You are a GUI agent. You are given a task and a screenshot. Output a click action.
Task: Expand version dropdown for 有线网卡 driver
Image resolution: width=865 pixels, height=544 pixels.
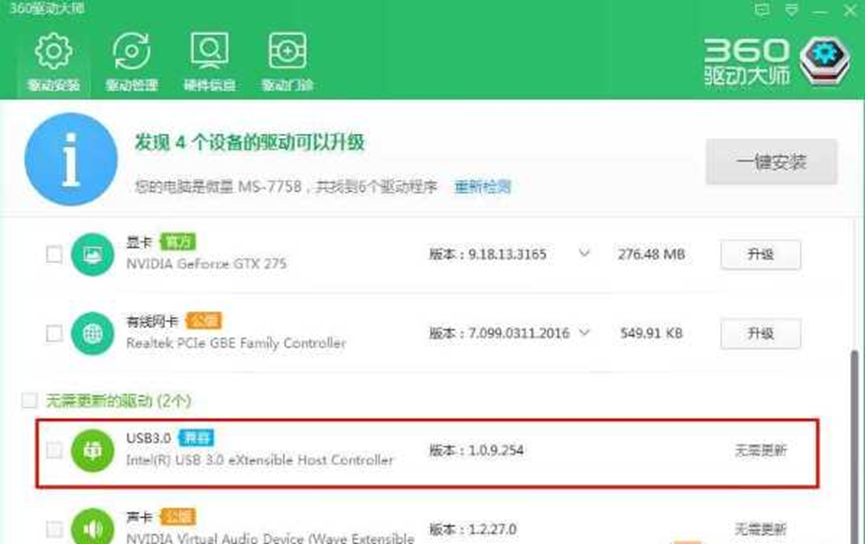[x=585, y=332]
